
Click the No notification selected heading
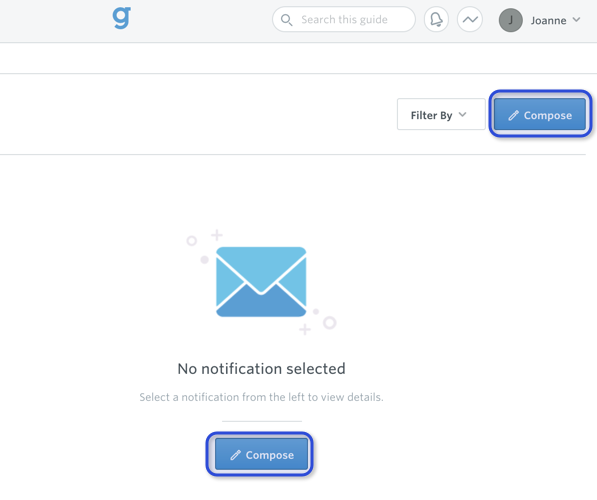point(261,369)
